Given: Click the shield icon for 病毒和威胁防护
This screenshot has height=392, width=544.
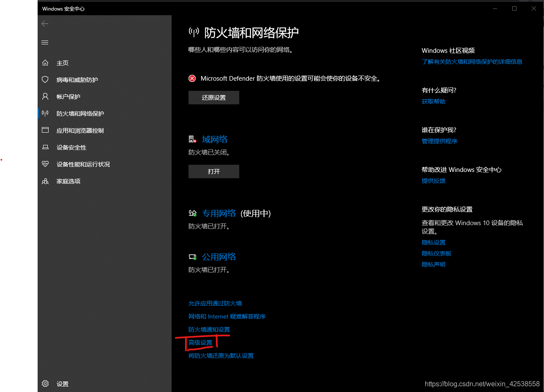Looking at the screenshot, I should tap(45, 80).
